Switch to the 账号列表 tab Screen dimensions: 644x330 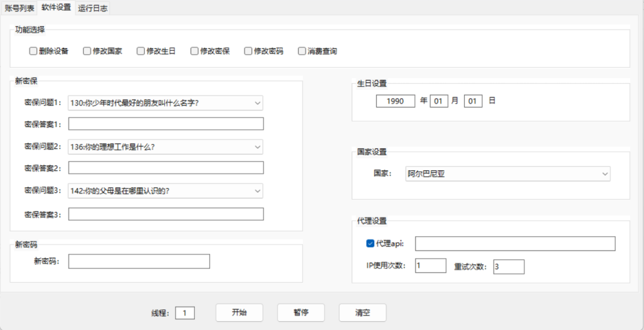[19, 8]
